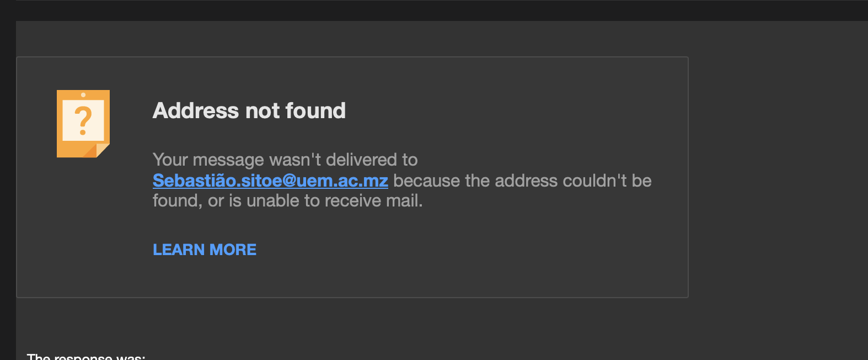Open the Sebastião.sitoe@uem.ac.mz email link
The image size is (868, 360).
pyautogui.click(x=270, y=181)
